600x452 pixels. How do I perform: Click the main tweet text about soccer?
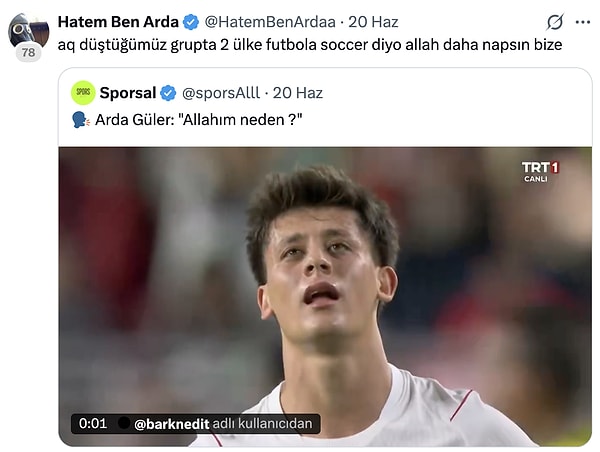(x=310, y=45)
